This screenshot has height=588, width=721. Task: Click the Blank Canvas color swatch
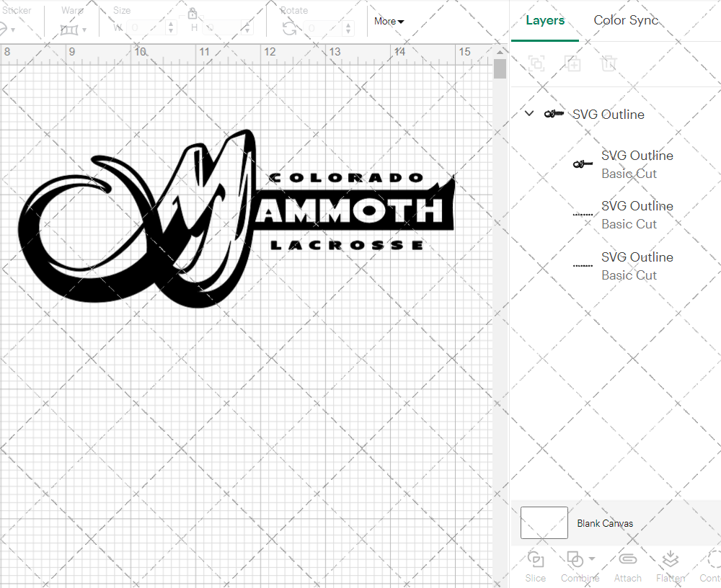[x=544, y=523]
